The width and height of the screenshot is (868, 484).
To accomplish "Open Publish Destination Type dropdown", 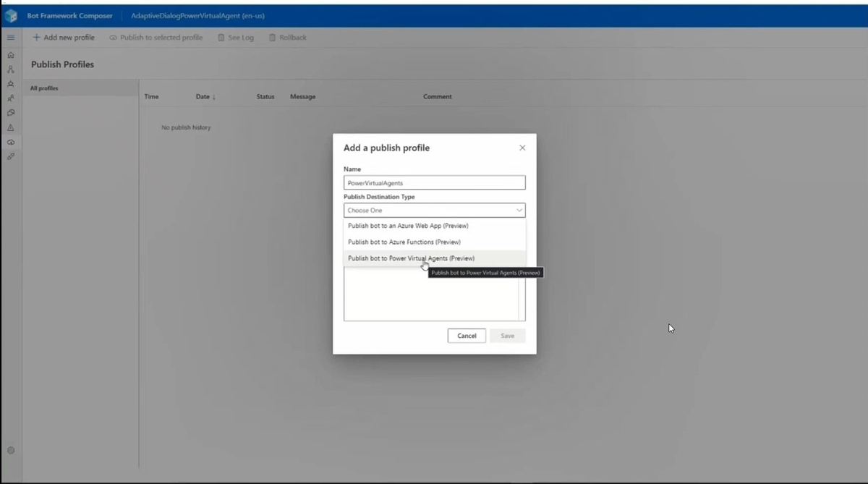I will (x=435, y=211).
